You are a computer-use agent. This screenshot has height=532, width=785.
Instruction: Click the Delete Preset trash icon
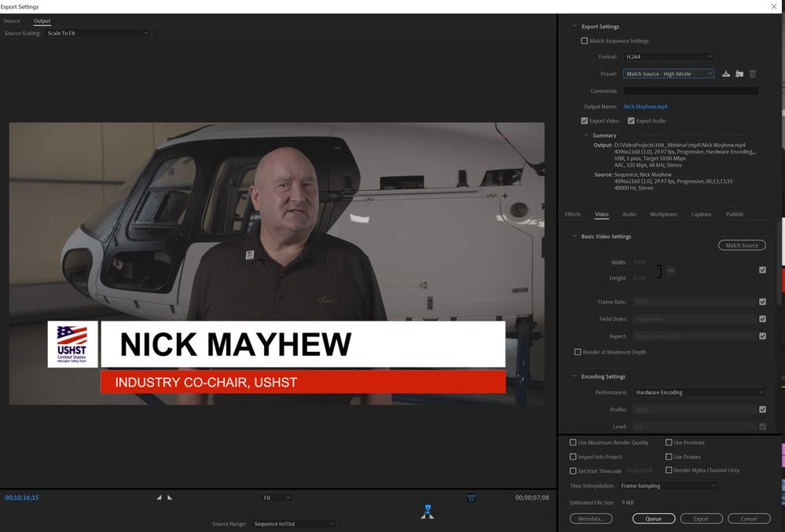coord(753,74)
